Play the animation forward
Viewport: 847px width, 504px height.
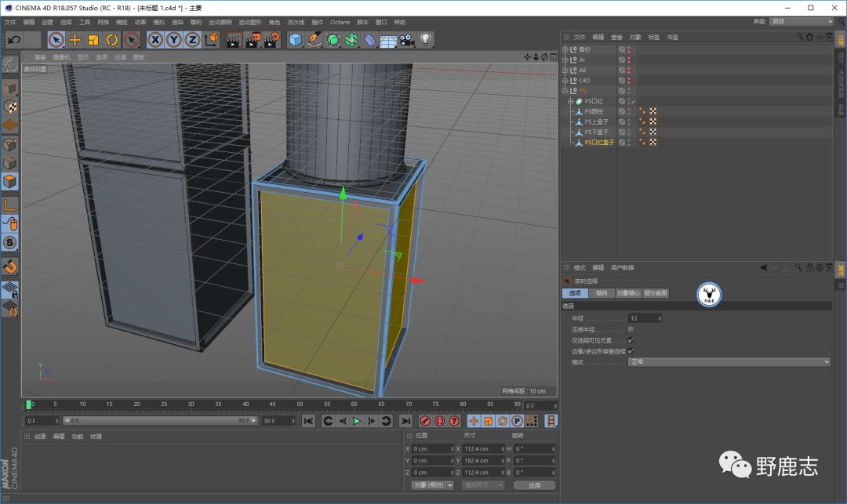coord(357,421)
